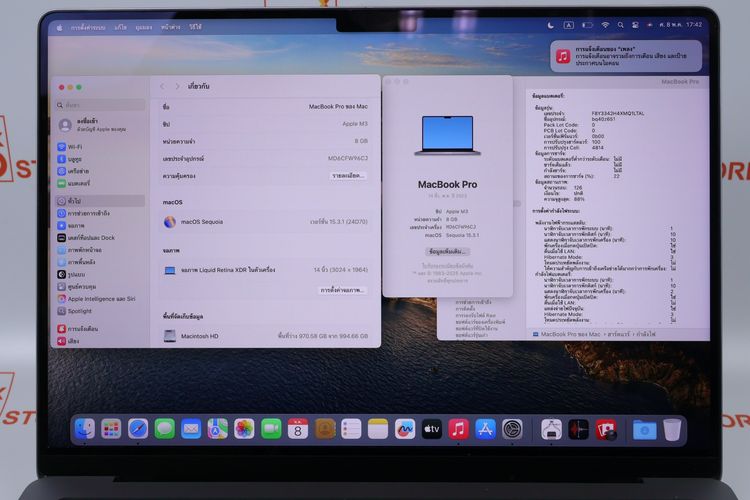Open FaceTime from the Dock
This screenshot has width=750, height=500.
click(x=271, y=429)
